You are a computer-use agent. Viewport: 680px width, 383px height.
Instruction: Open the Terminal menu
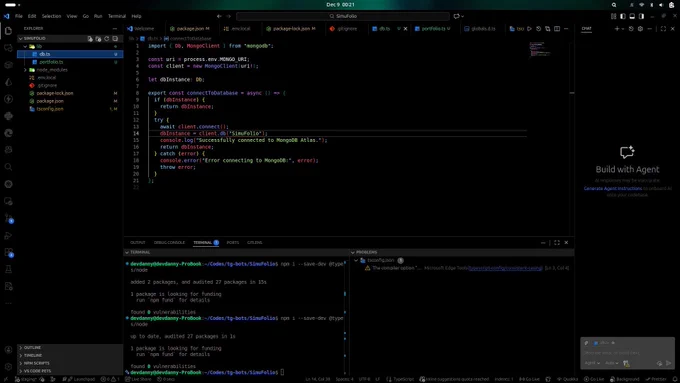(117, 16)
